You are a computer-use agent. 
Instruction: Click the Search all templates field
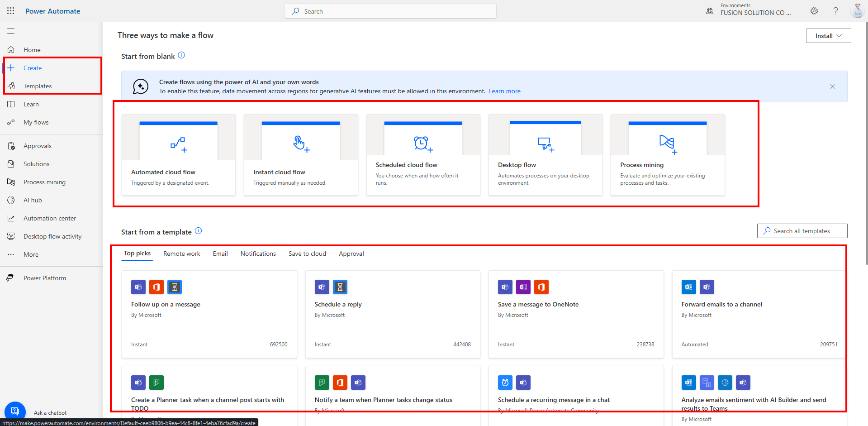click(x=802, y=231)
